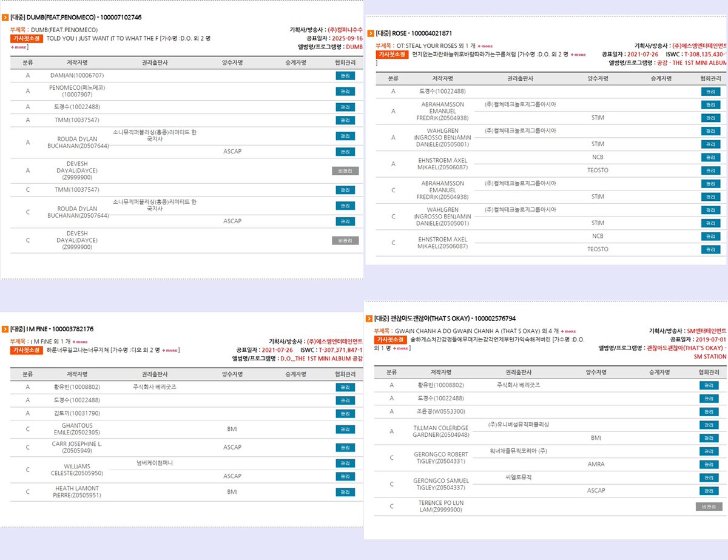Expand +more after THAT S OKAY 외 4 개
The image size is (728, 560).
pos(568,331)
